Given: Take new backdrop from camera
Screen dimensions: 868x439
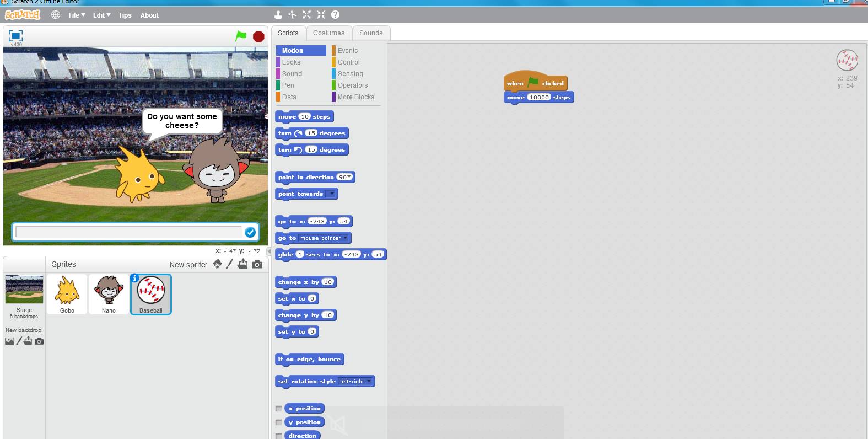Looking at the screenshot, I should (x=39, y=341).
